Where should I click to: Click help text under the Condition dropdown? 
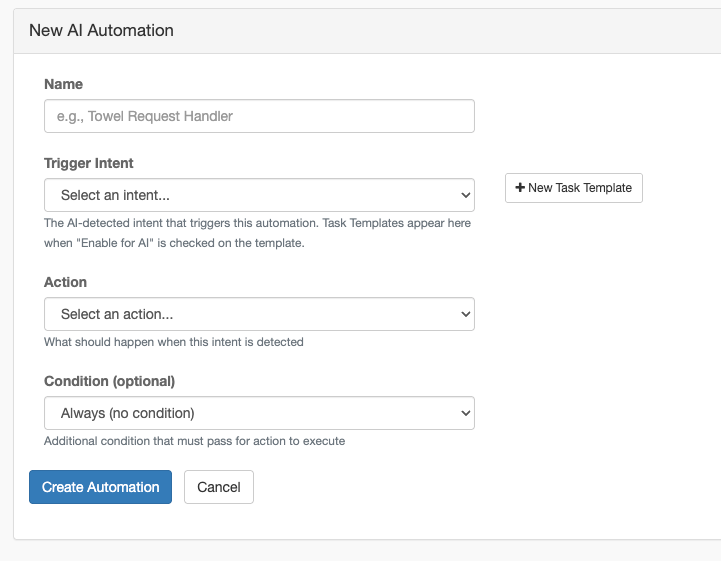pyautogui.click(x=194, y=441)
